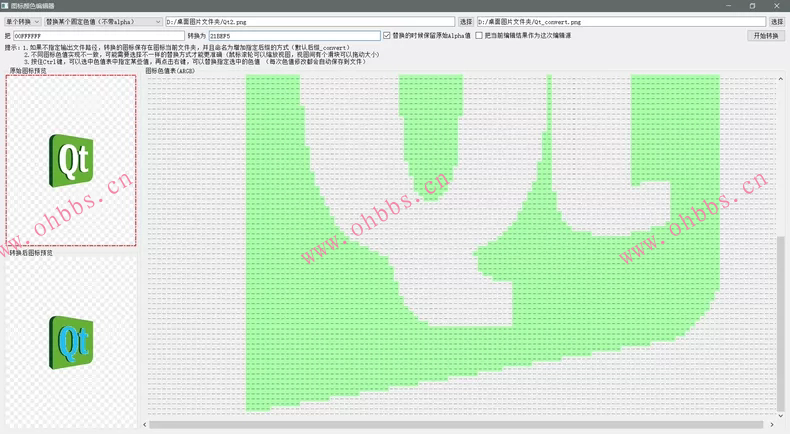Click the vertical scrollbar thumb of color table

(780, 323)
